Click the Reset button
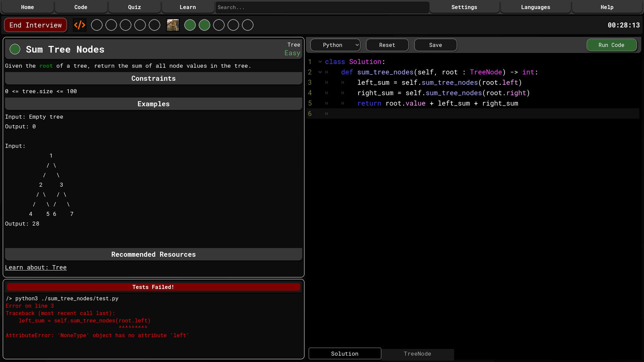The image size is (644, 362). click(387, 45)
